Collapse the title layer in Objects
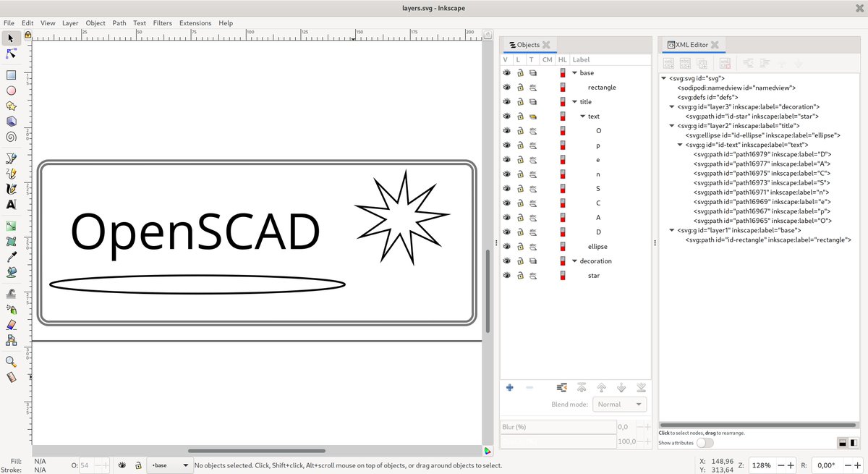Screen dimensions: 868x474 pyautogui.click(x=574, y=102)
